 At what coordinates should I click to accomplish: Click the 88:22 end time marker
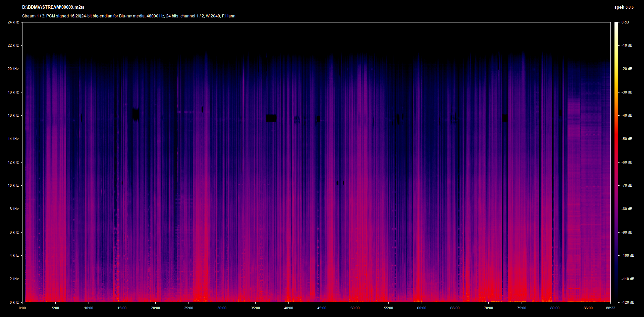[610, 308]
